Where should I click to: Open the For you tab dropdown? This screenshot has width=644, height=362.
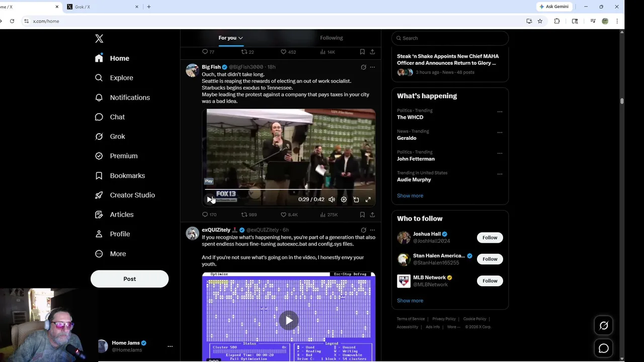[230, 38]
